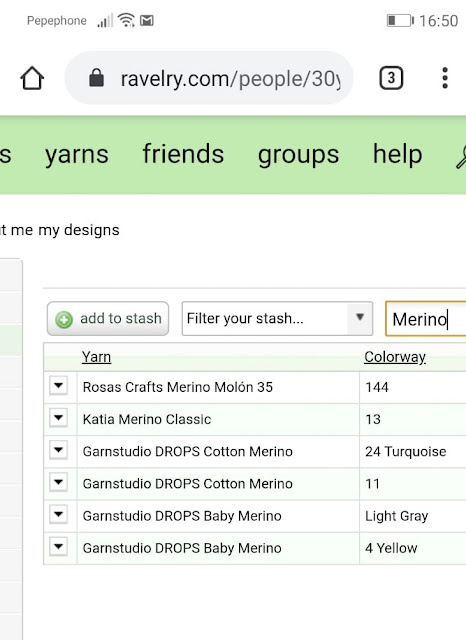Screen dimensions: 466x640
Task: Expand options for Rosas Crafts Merino Molón 35
Action: tap(58, 386)
